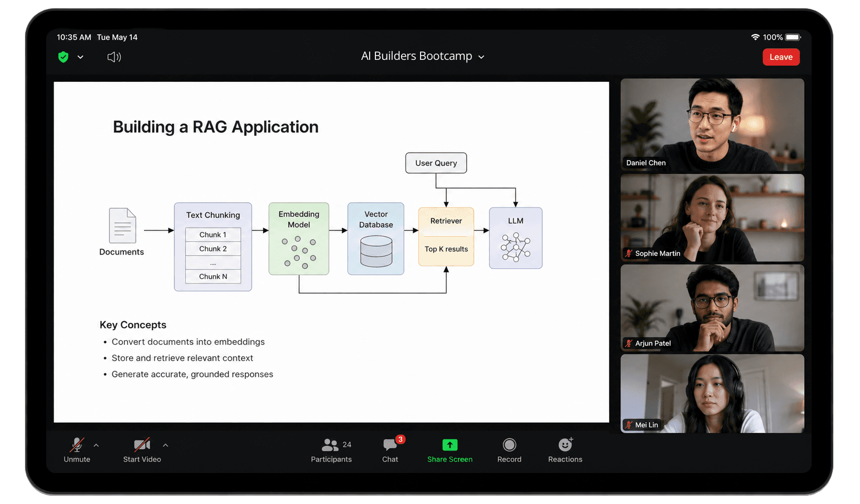Expand the chevron next to security shield
The width and height of the screenshot is (860, 504).
[x=80, y=57]
